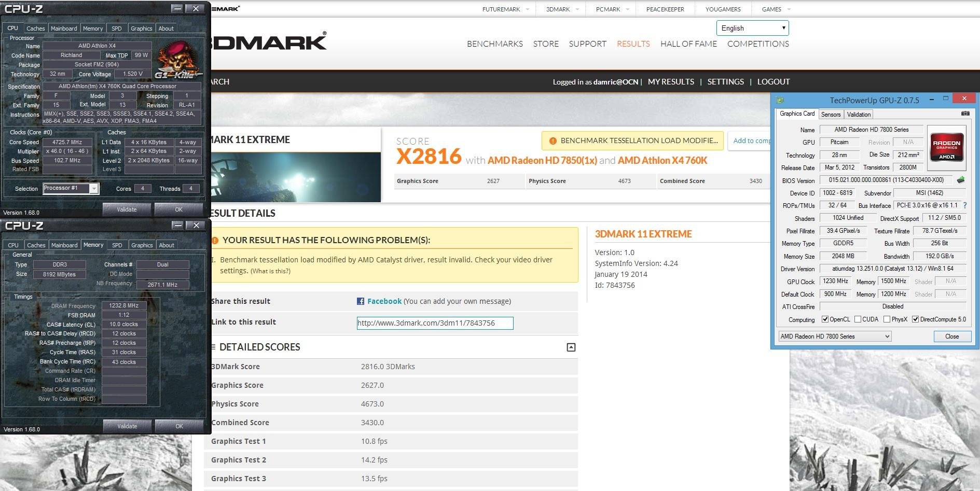Click the GPU-Z title bar app icon
This screenshot has width=980, height=491.
(780, 100)
